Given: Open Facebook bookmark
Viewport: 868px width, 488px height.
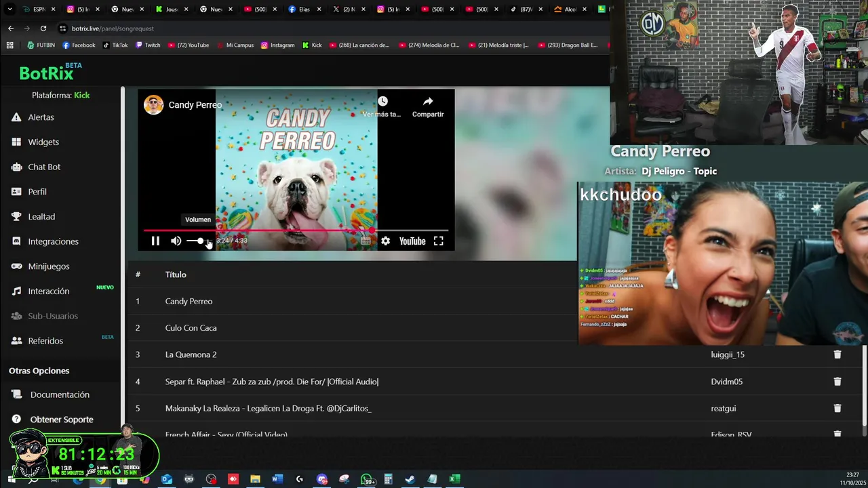Looking at the screenshot, I should pyautogui.click(x=79, y=45).
